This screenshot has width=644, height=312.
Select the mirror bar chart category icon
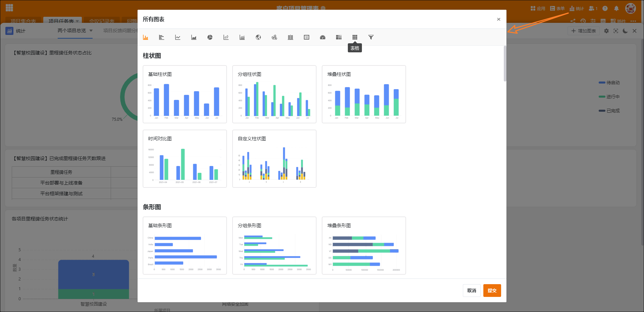point(290,37)
